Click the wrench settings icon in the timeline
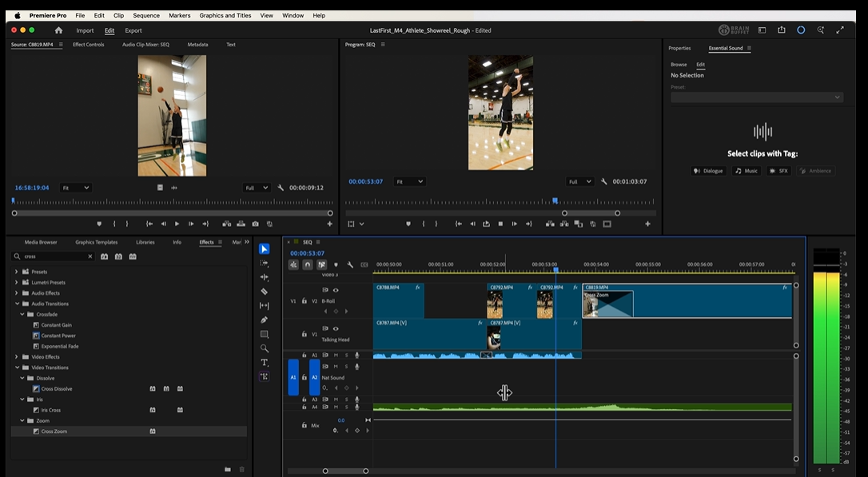Screen dimensions: 868x477 click(x=349, y=264)
